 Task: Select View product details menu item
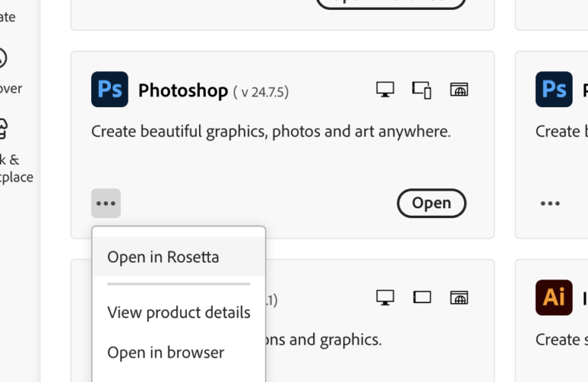pyautogui.click(x=179, y=312)
